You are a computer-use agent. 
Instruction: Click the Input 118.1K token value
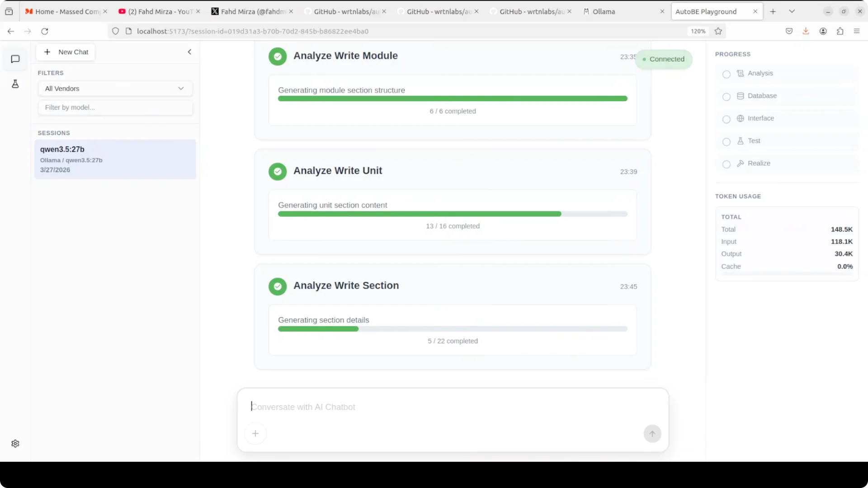point(842,242)
